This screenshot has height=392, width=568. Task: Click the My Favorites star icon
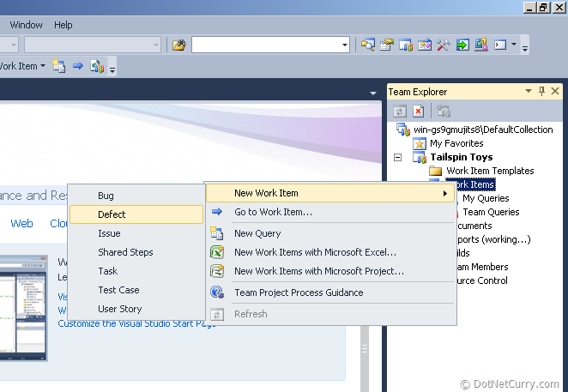point(420,144)
